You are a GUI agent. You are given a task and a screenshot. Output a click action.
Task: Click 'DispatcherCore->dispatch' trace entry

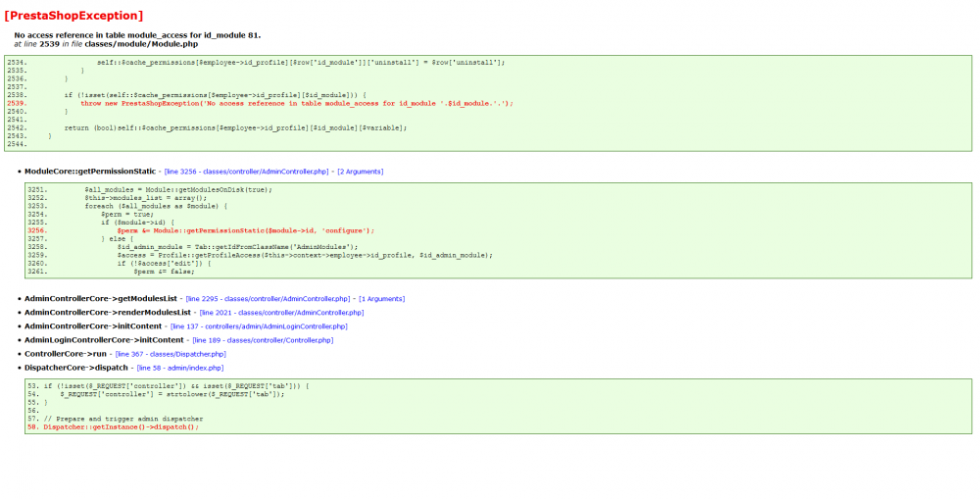click(x=76, y=368)
